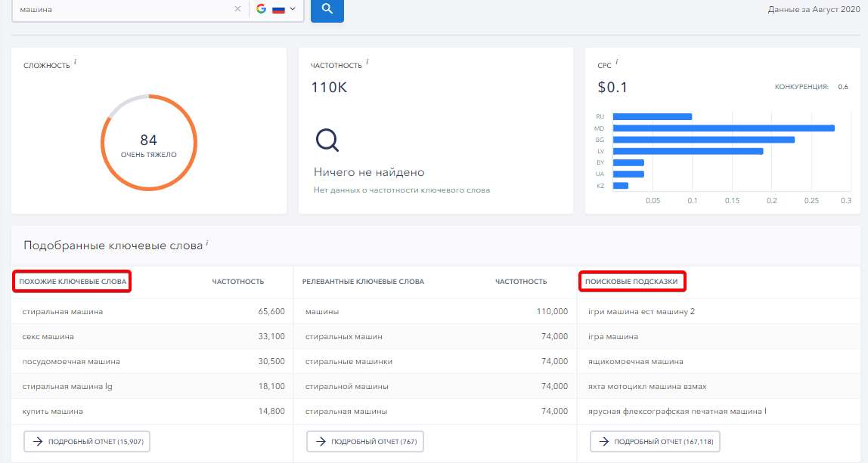Click Данные за Август 2020 text
Image resolution: width=868 pixels, height=463 pixels.
[x=814, y=9]
